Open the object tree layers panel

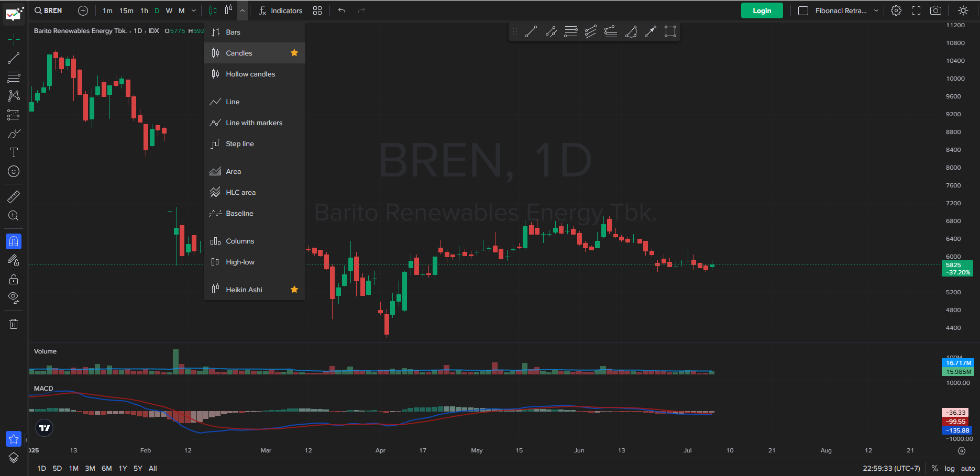14,458
